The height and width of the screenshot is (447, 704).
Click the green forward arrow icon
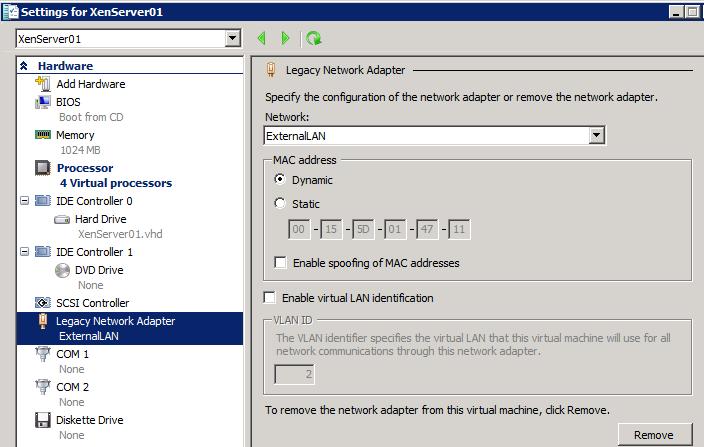tap(285, 39)
